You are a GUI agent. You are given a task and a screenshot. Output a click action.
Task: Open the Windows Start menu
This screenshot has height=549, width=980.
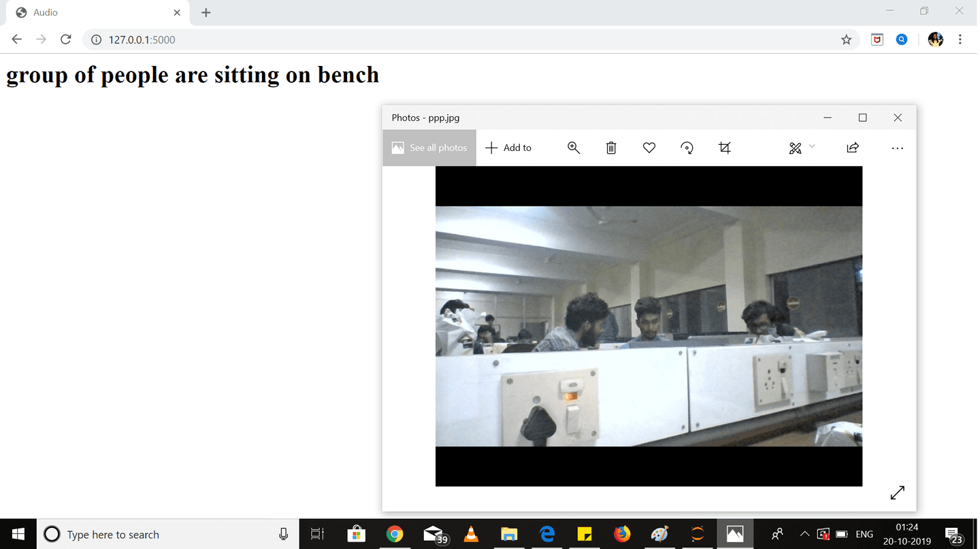pyautogui.click(x=18, y=534)
